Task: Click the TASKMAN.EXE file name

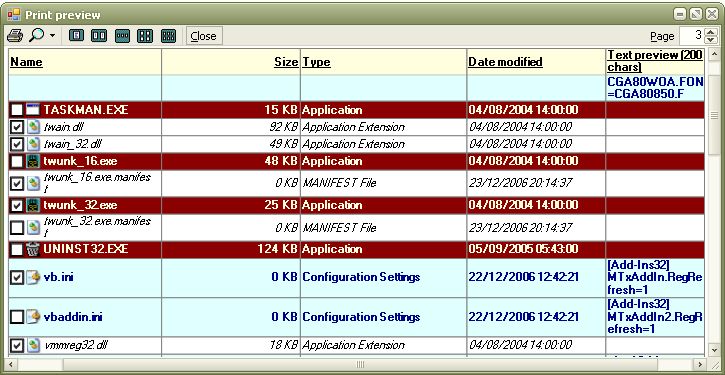Action: point(86,110)
